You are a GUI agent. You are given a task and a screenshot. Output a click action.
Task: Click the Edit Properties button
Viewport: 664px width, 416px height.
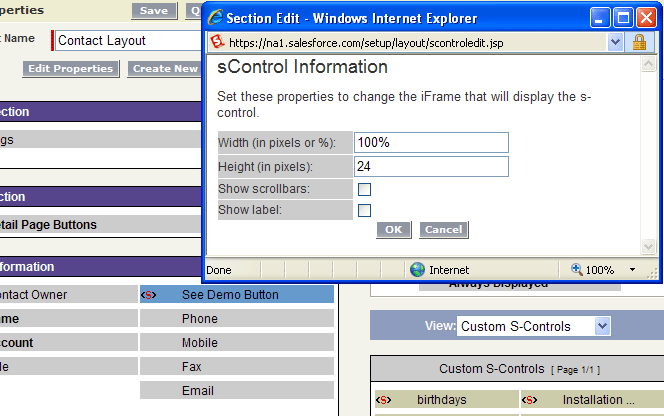[x=70, y=69]
